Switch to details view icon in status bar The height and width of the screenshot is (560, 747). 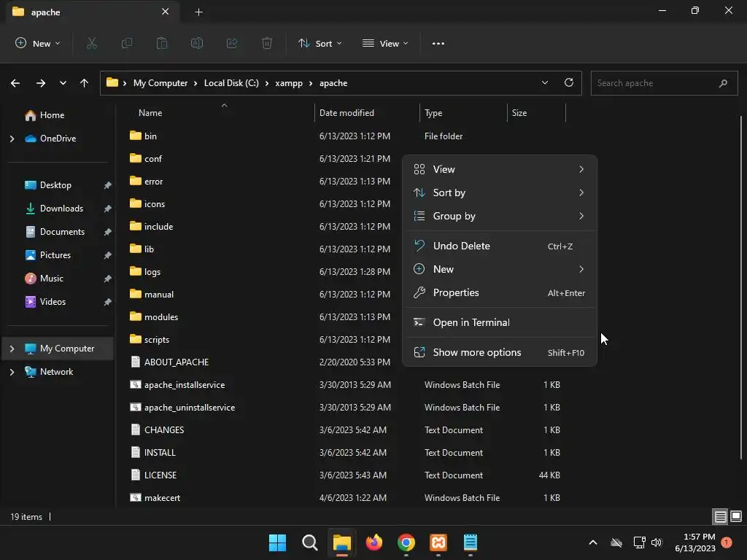[720, 516]
